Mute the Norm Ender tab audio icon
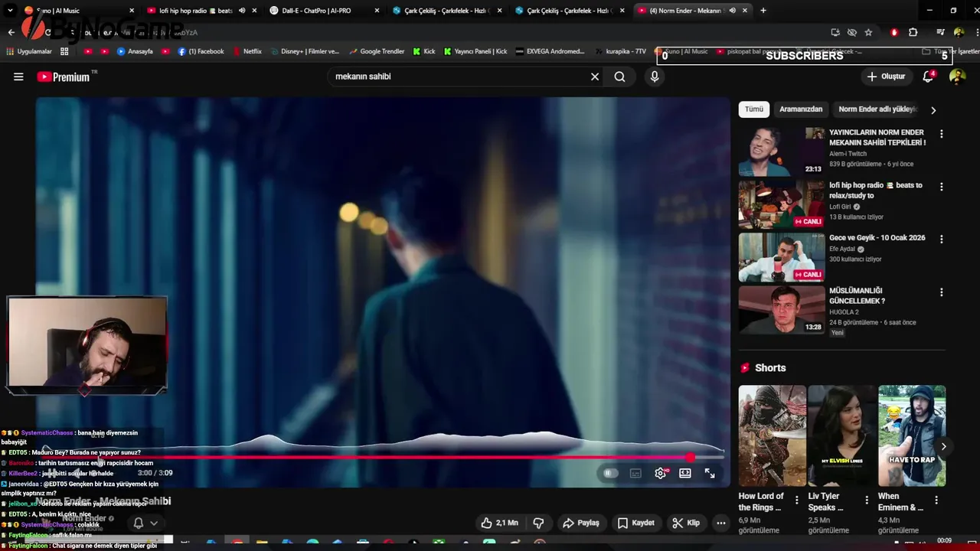980x551 pixels. point(732,11)
